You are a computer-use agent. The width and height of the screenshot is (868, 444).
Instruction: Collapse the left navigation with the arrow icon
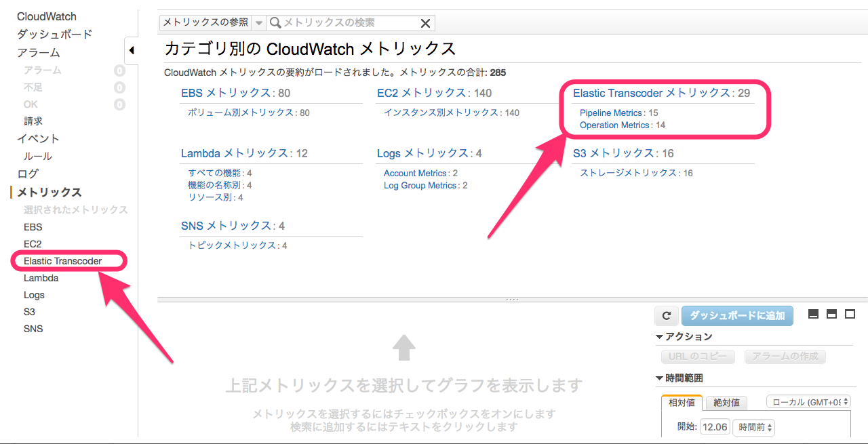tap(132, 50)
